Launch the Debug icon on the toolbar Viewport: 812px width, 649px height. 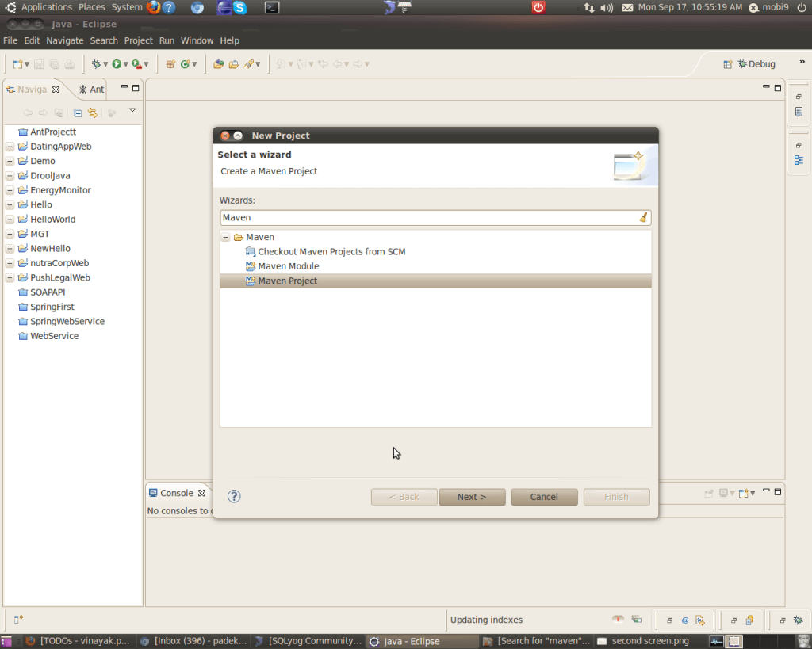pyautogui.click(x=96, y=63)
